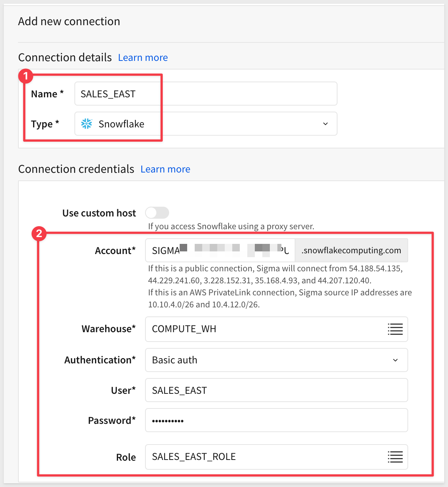Focus the Name field containing SALES_EAST
Viewport: 448px width, 487px height.
[x=206, y=94]
